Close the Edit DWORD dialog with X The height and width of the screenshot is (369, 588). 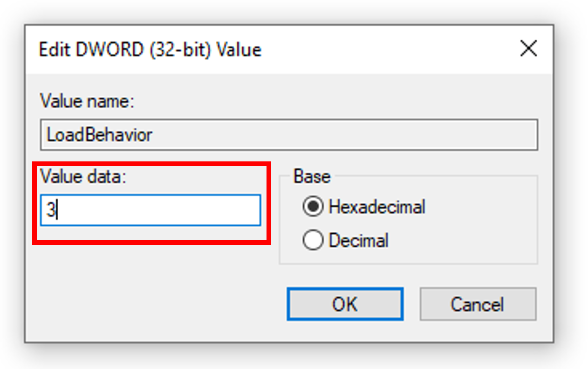click(528, 49)
